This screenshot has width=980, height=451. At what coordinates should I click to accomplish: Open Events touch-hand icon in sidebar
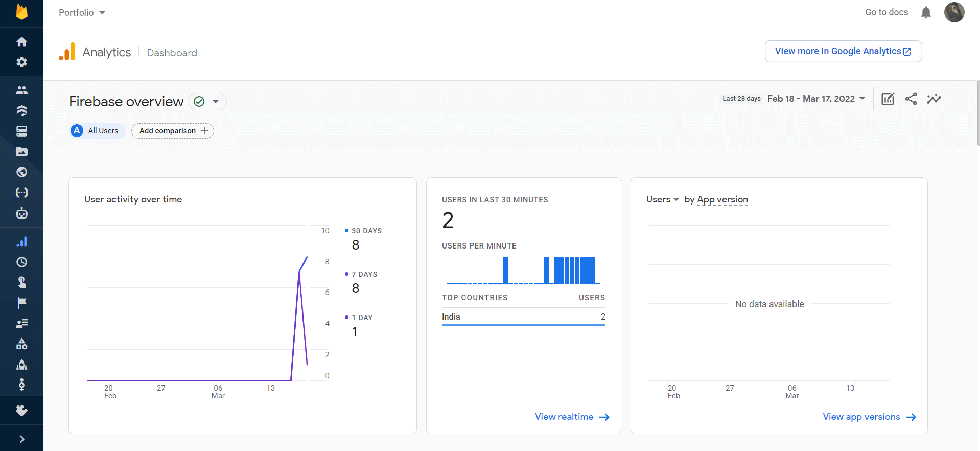(21, 282)
